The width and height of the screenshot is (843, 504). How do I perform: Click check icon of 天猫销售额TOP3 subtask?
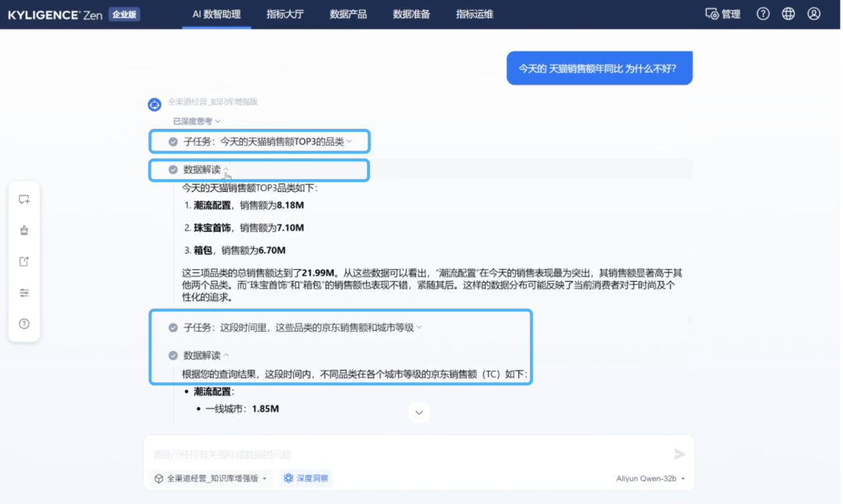[x=173, y=142]
